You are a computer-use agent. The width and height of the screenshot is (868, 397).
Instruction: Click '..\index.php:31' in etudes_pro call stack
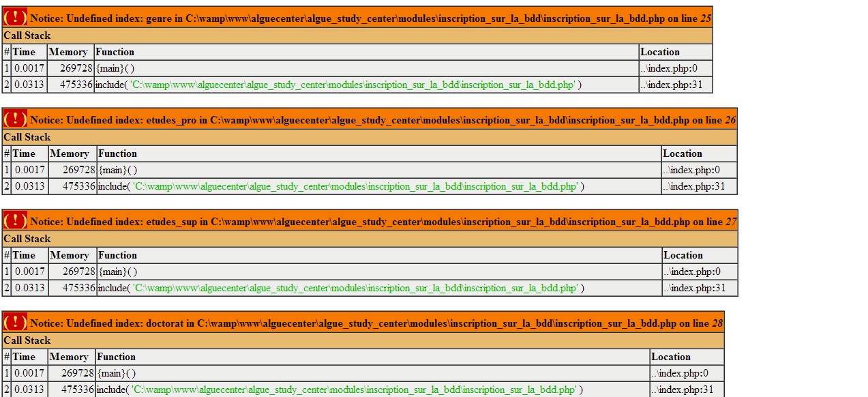click(694, 186)
